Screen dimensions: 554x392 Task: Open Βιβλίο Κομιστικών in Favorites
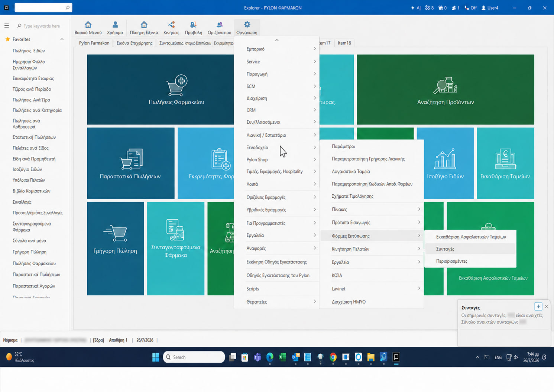pyautogui.click(x=32, y=191)
